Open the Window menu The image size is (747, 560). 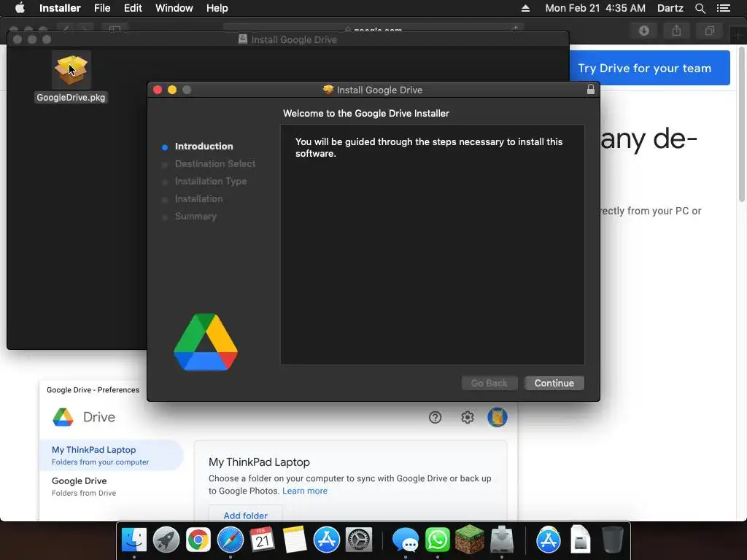tap(174, 8)
